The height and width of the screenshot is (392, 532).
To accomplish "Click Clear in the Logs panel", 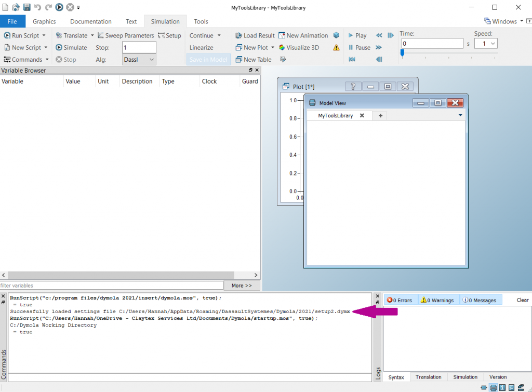I will pyautogui.click(x=523, y=300).
